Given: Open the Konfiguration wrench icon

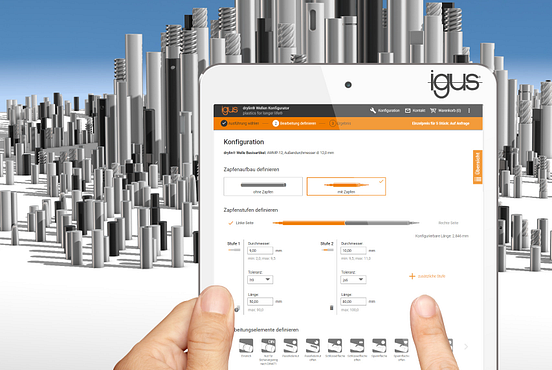Looking at the screenshot, I should click(x=372, y=111).
